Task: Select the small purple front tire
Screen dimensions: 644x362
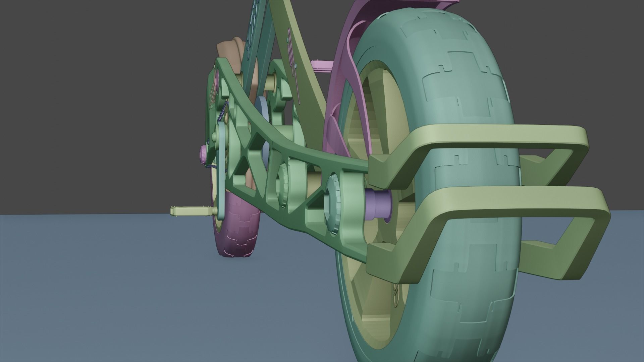Action: pos(238,225)
